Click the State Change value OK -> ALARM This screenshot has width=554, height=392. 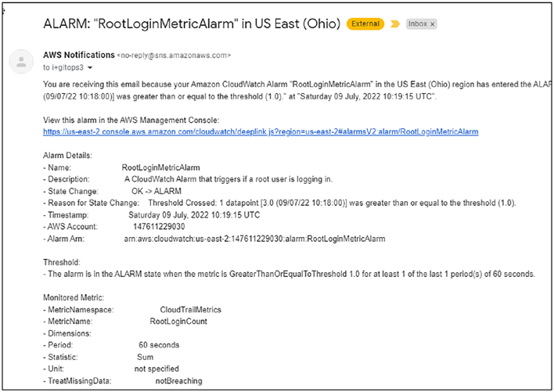156,191
